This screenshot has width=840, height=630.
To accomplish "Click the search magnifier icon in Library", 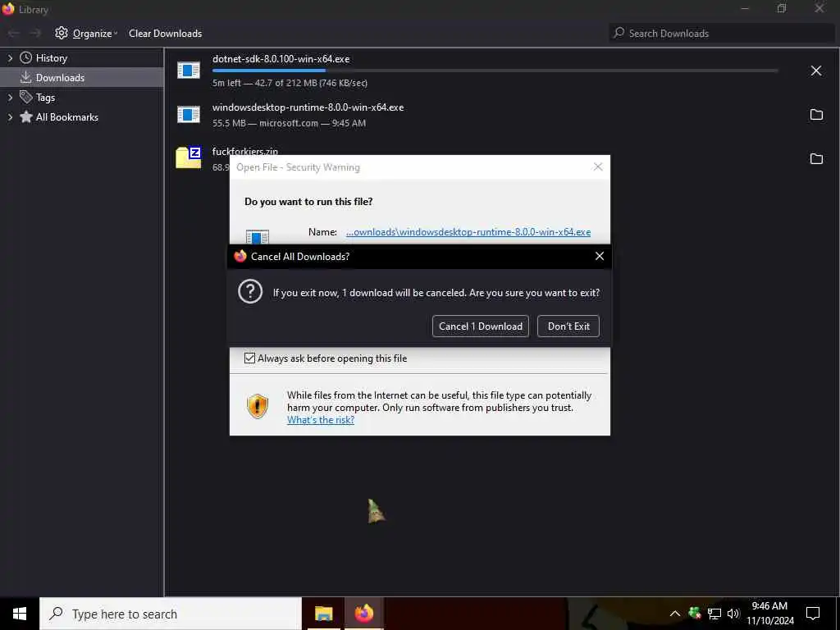I will pyautogui.click(x=619, y=33).
